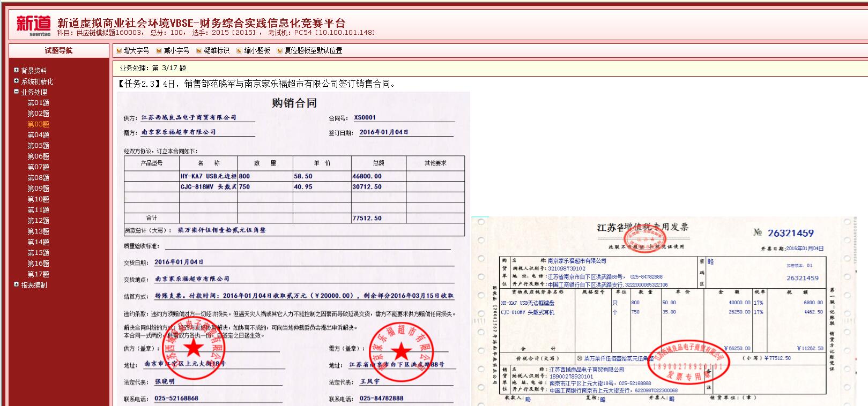
Task: Open question 第08题
Action: click(39, 178)
